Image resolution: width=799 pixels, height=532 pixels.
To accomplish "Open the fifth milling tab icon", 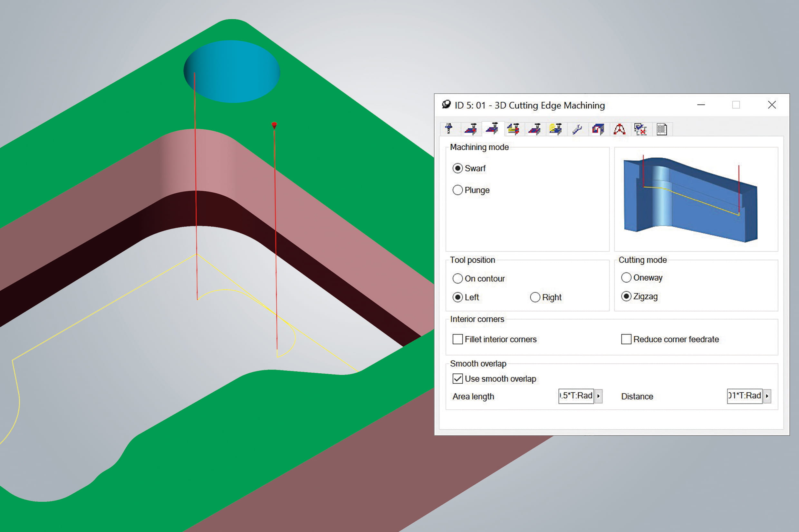I will (x=534, y=129).
